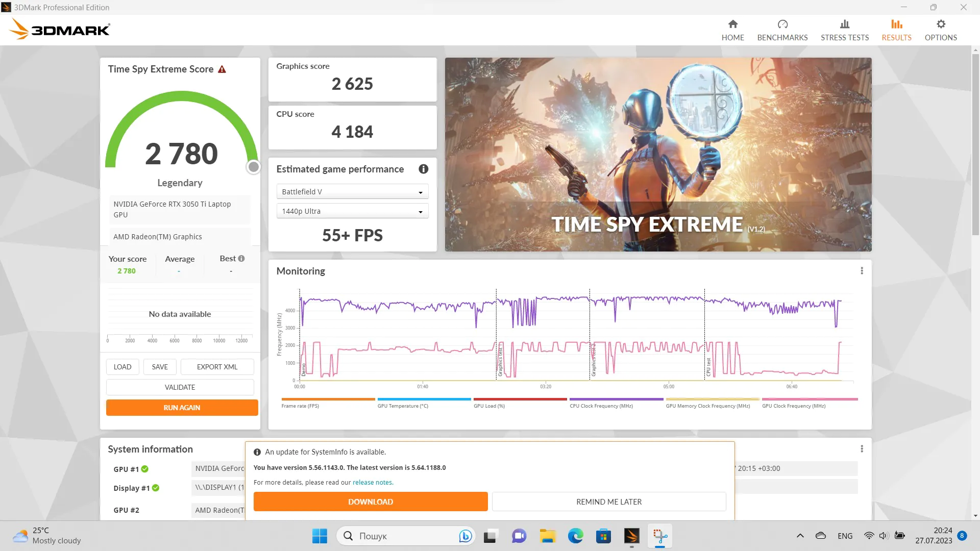Viewport: 980px width, 551px height.
Task: Click the Time Spy Extreme score warning triangle
Action: 222,69
